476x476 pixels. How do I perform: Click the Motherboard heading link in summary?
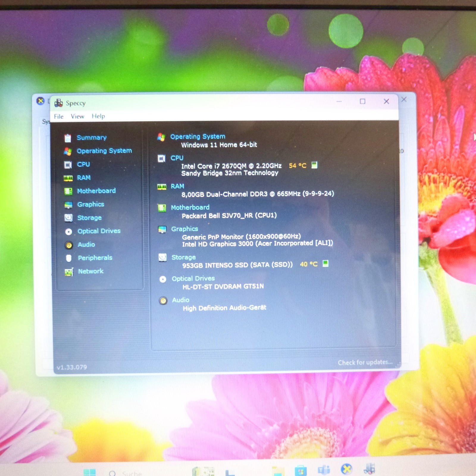pyautogui.click(x=190, y=207)
